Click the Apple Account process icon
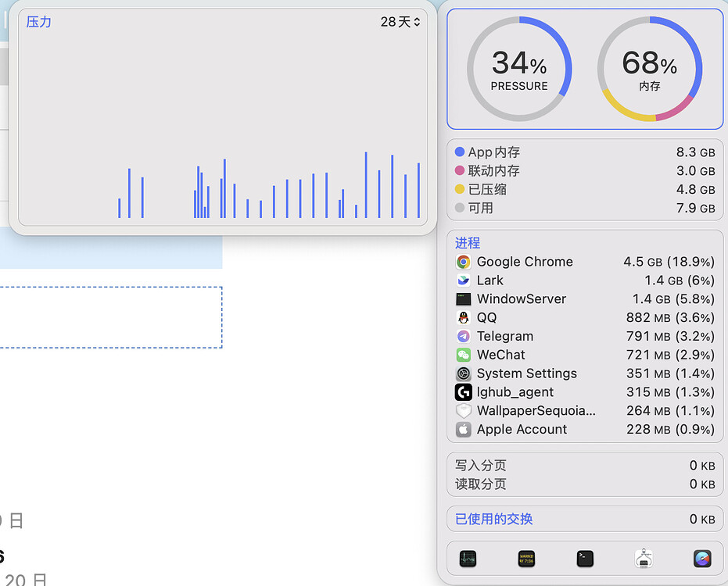The width and height of the screenshot is (728, 586). click(x=464, y=430)
